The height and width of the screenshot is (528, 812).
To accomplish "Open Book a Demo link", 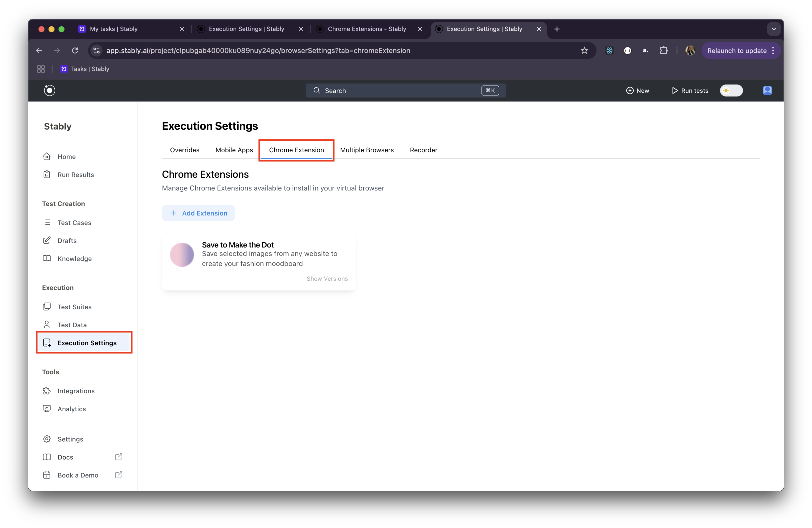I will pos(82,475).
